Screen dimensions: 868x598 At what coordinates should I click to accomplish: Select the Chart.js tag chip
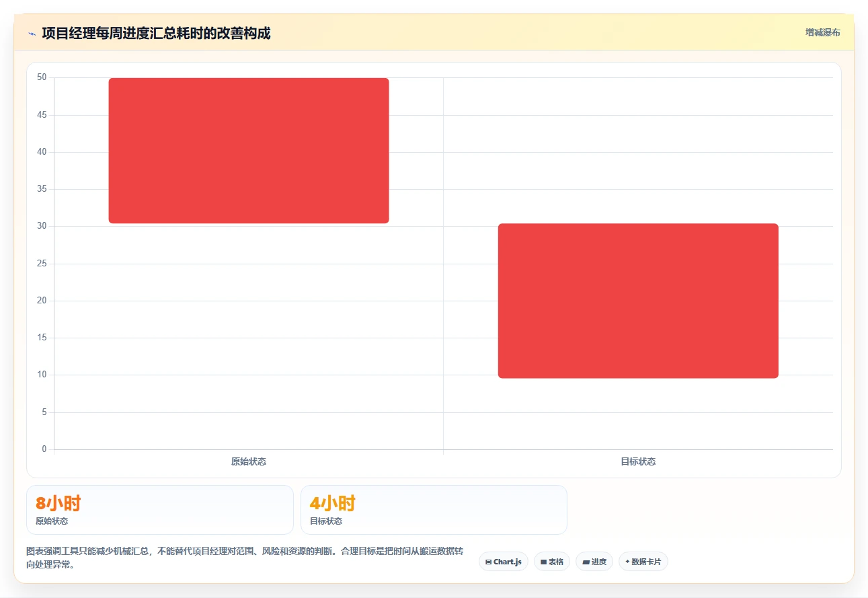coord(504,562)
